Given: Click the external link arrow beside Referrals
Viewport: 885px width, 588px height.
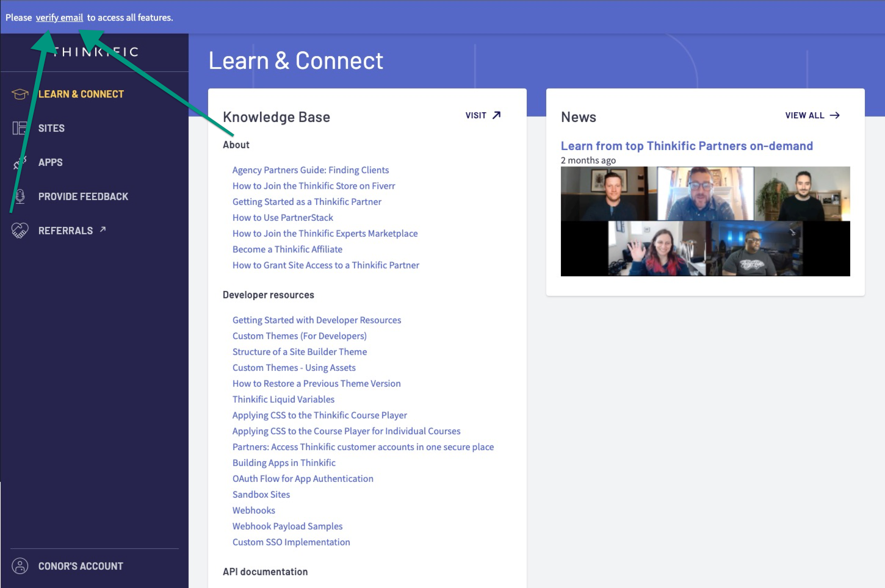Looking at the screenshot, I should click(103, 229).
